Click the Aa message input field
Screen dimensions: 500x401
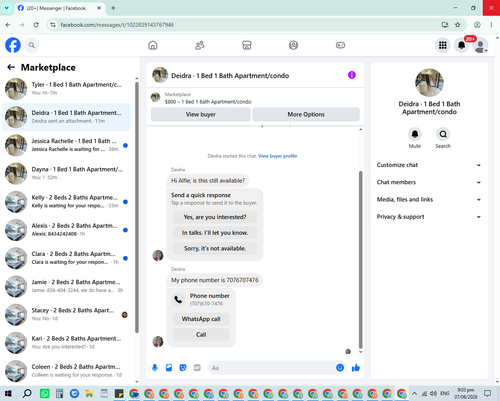tap(272, 368)
